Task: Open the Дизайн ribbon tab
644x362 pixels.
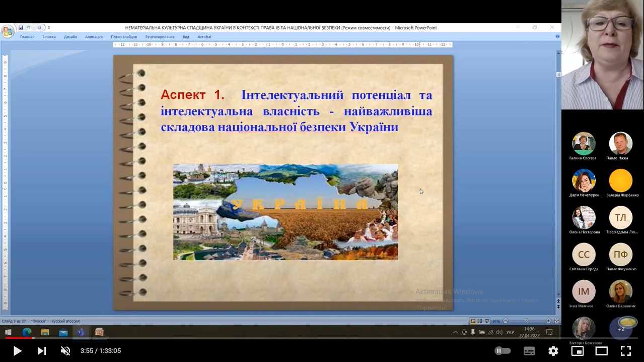Action: [70, 37]
